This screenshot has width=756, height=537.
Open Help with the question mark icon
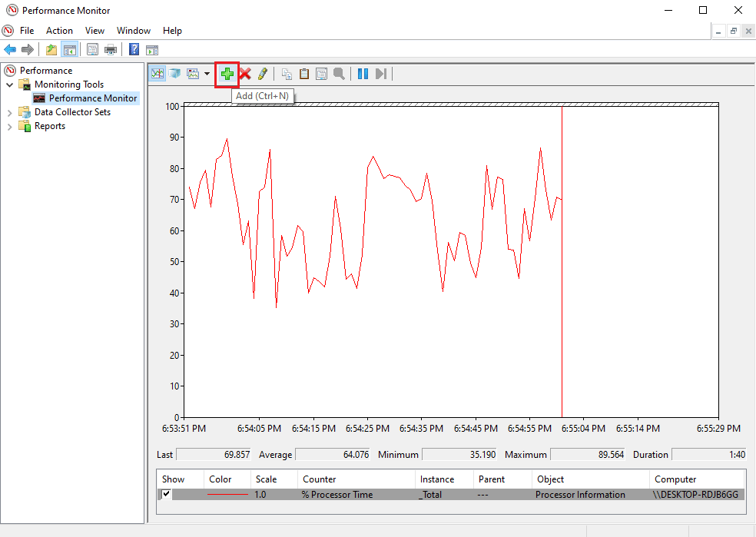[134, 49]
